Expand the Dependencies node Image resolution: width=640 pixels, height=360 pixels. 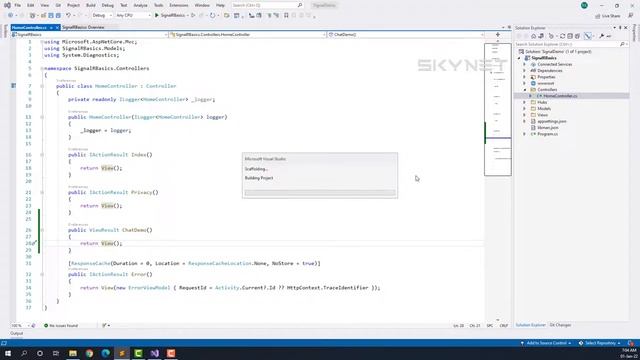pyautogui.click(x=525, y=71)
